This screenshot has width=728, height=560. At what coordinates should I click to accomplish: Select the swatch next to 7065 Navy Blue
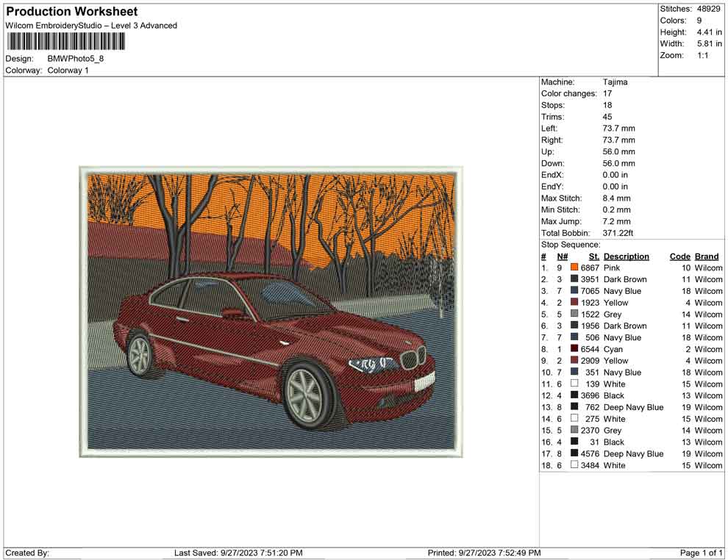(574, 290)
